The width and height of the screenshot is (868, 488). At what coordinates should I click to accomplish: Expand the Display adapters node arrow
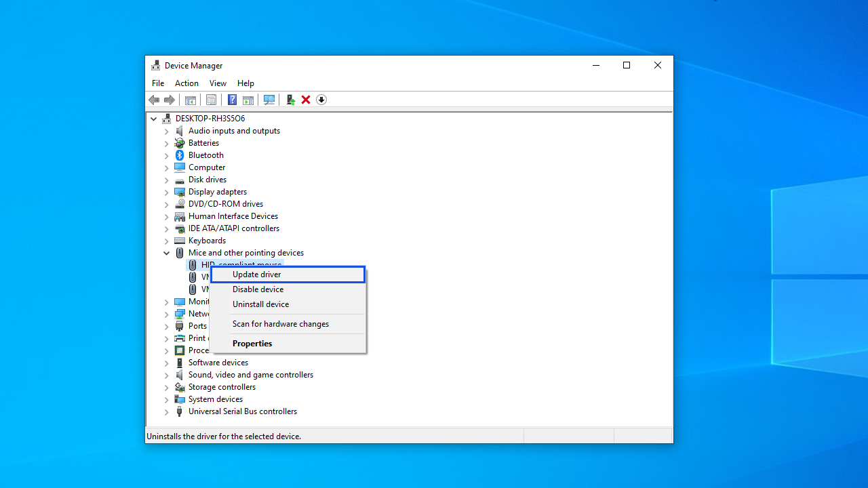(x=167, y=192)
